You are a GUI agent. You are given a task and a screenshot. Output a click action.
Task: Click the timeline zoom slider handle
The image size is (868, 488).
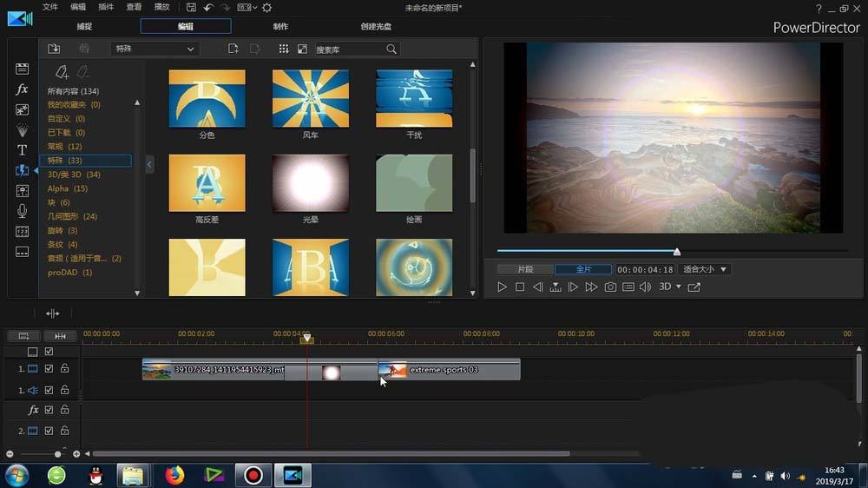pos(57,454)
